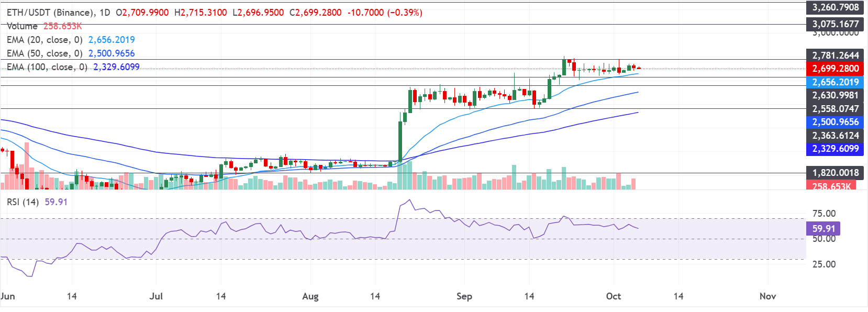Click the change value -10.7000 (-0.39%)
868x312 pixels.
click(385, 12)
